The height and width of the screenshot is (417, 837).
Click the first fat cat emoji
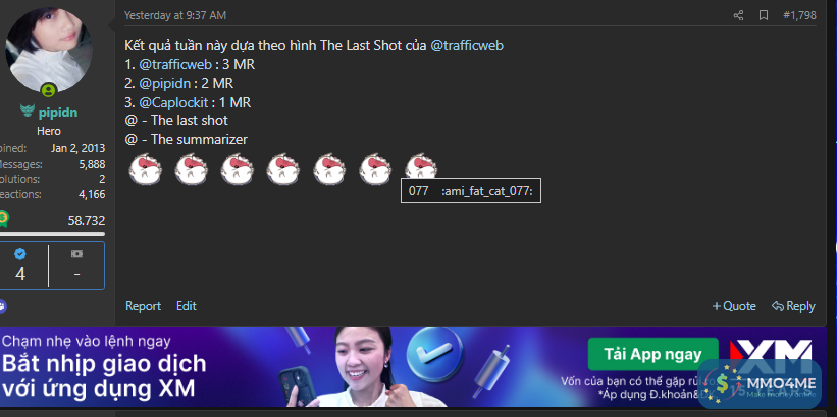click(x=145, y=169)
